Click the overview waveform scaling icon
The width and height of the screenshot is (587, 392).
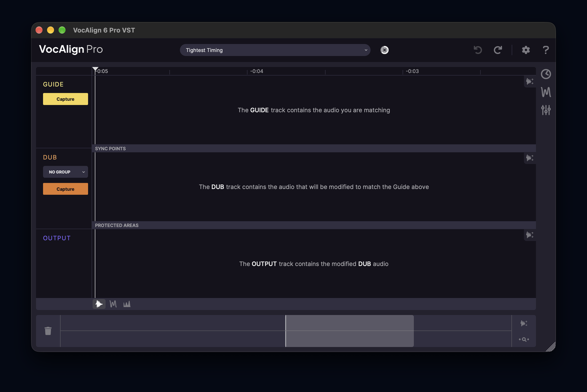point(524,323)
